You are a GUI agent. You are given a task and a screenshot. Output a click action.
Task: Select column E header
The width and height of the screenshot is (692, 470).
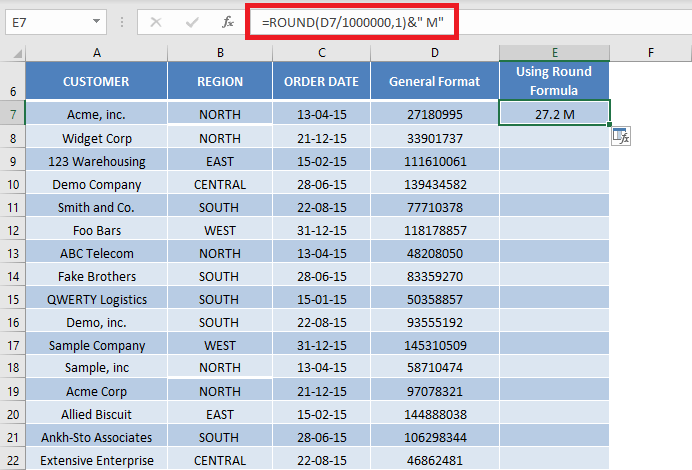point(555,53)
